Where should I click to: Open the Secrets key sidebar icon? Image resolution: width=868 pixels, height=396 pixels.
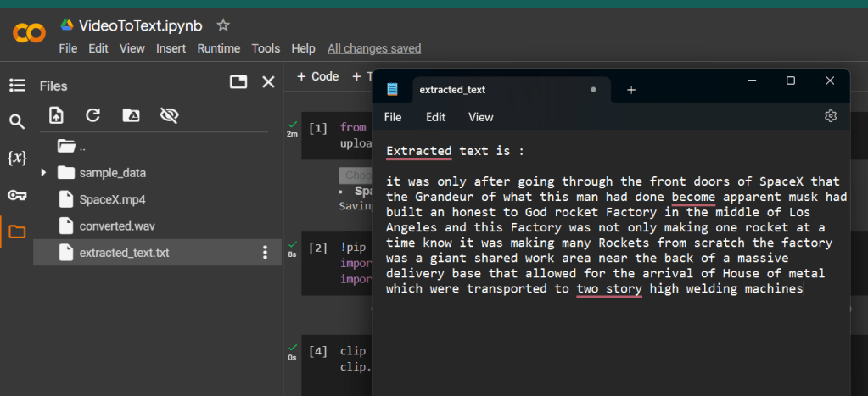click(x=17, y=195)
